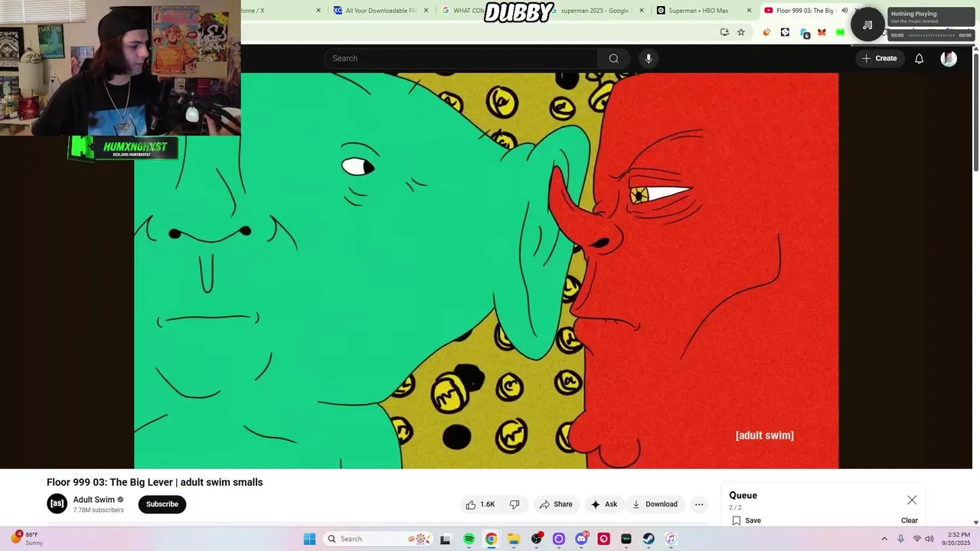Open iTunes music app from the taskbar
The width and height of the screenshot is (980, 551).
[x=671, y=539]
